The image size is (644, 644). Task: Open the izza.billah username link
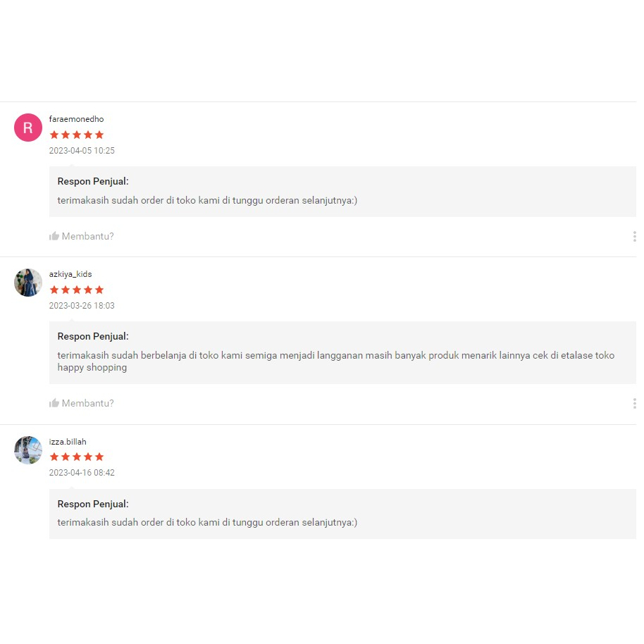click(x=68, y=442)
